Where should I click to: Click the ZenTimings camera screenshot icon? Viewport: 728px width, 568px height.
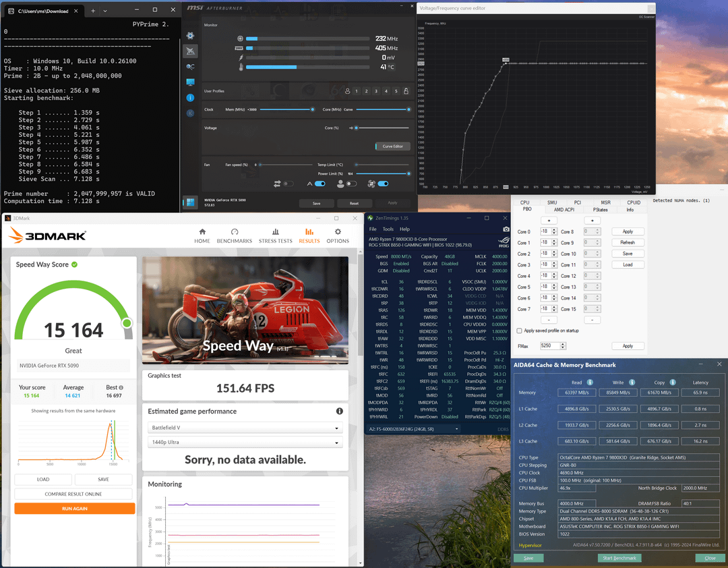[x=506, y=229]
